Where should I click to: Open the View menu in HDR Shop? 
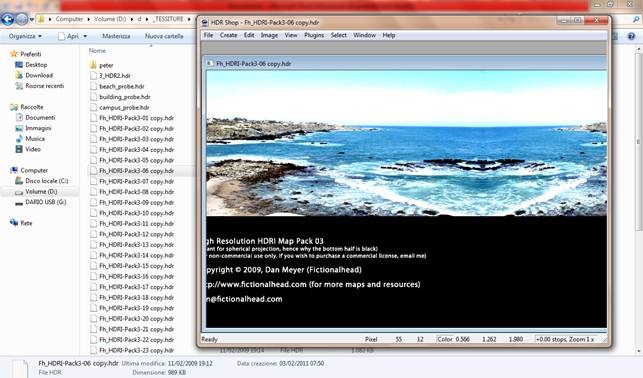pos(291,35)
